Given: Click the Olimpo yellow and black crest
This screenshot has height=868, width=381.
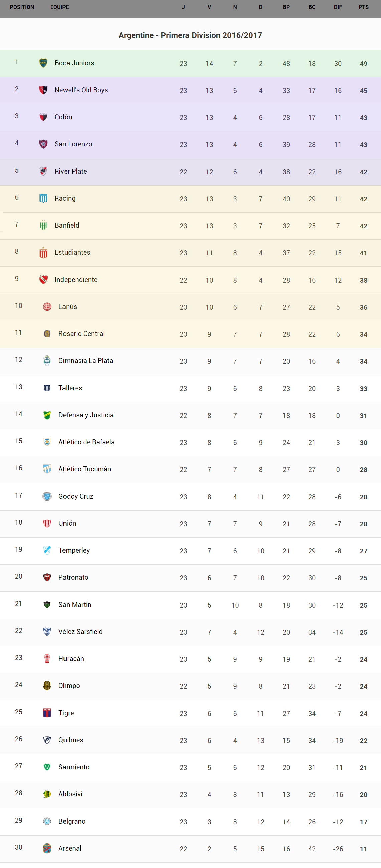Looking at the screenshot, I should pos(47,686).
